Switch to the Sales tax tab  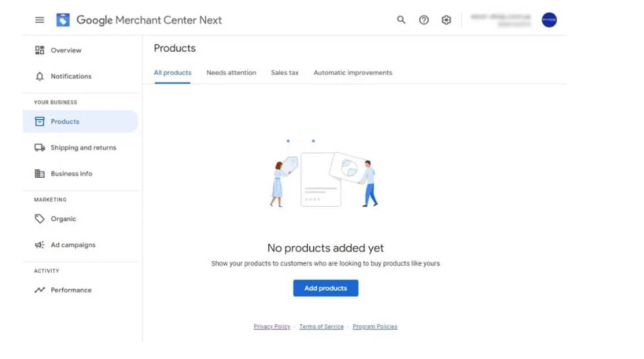(284, 73)
